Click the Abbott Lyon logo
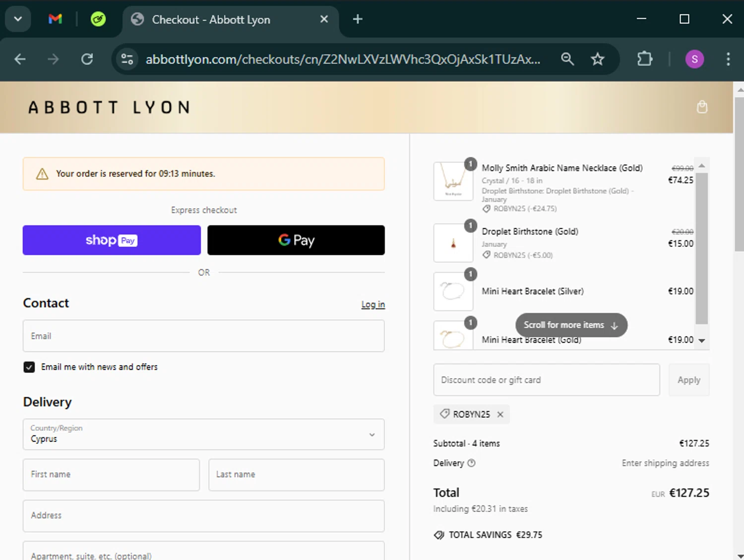This screenshot has width=744, height=560. 109,107
